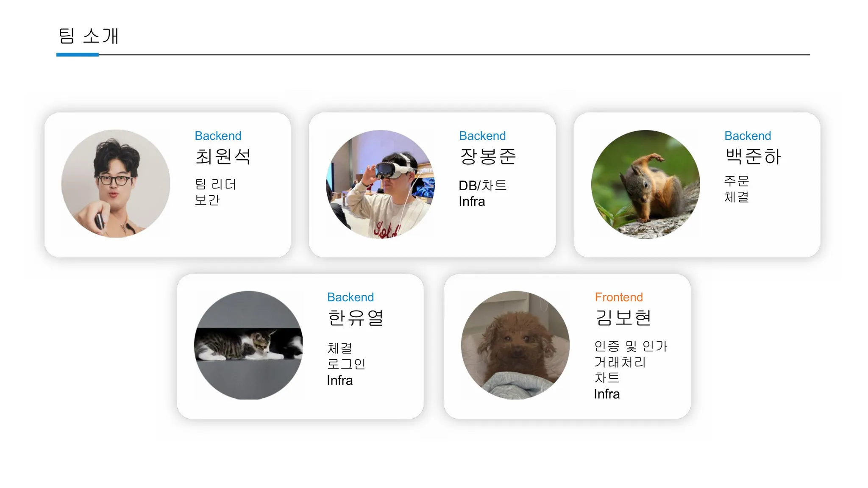Viewport: 868px width, 488px height.
Task: Click the Backend label above 백준하
Action: coord(748,136)
